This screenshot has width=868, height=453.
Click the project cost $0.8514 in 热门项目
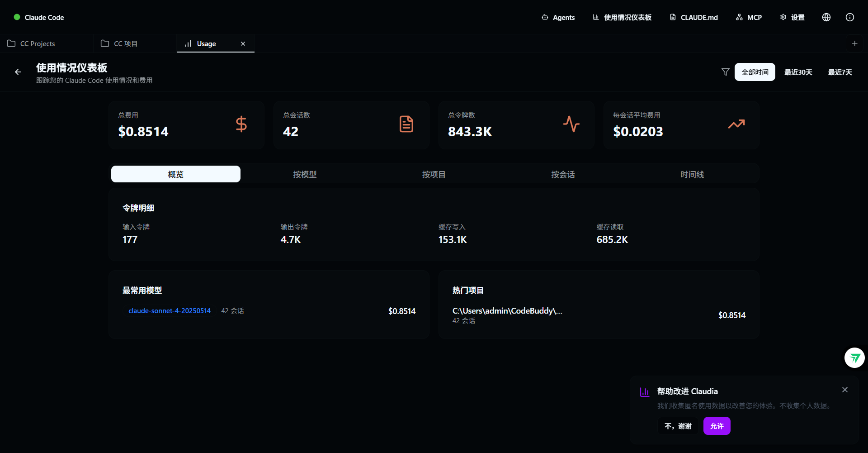tap(732, 315)
